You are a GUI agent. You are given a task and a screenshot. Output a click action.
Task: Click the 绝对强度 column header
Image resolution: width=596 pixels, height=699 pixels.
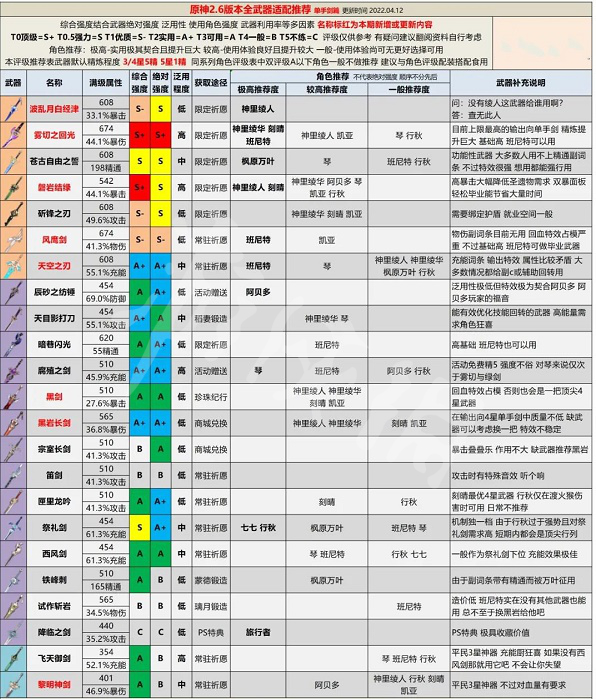[160, 82]
